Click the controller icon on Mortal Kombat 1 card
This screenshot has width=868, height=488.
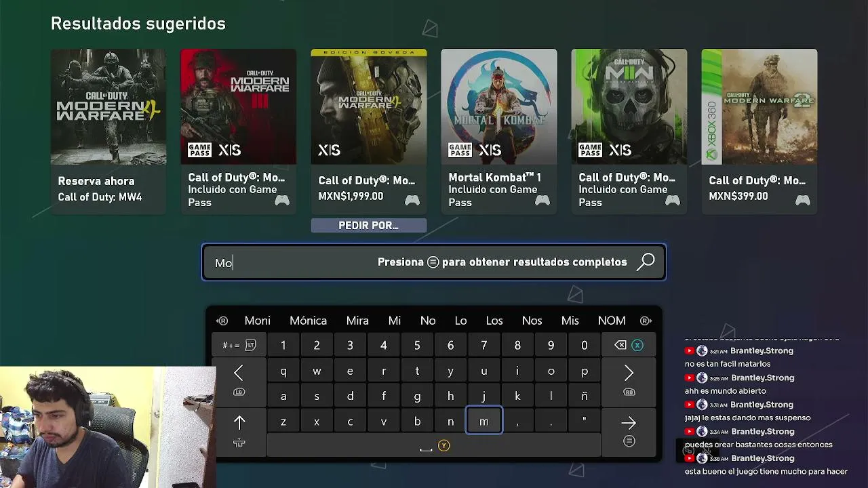[x=542, y=200]
